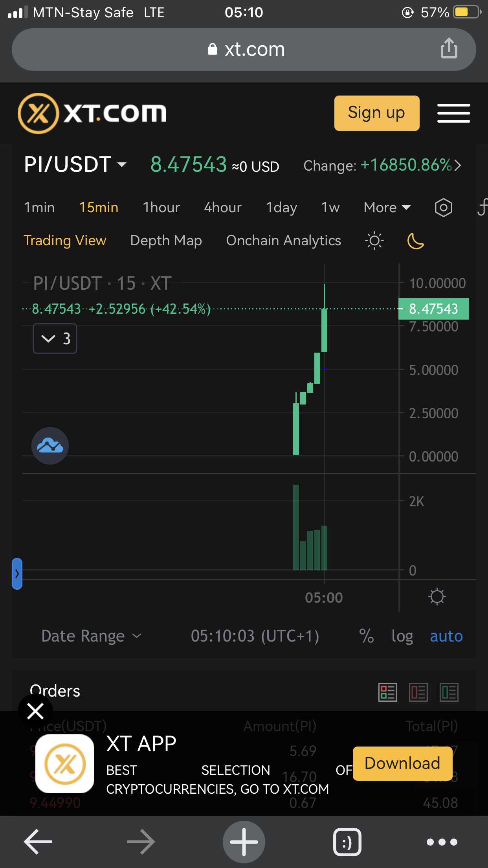This screenshot has height=868, width=488.
Task: Tap the XT APP logo thumbnail
Action: coord(65,764)
